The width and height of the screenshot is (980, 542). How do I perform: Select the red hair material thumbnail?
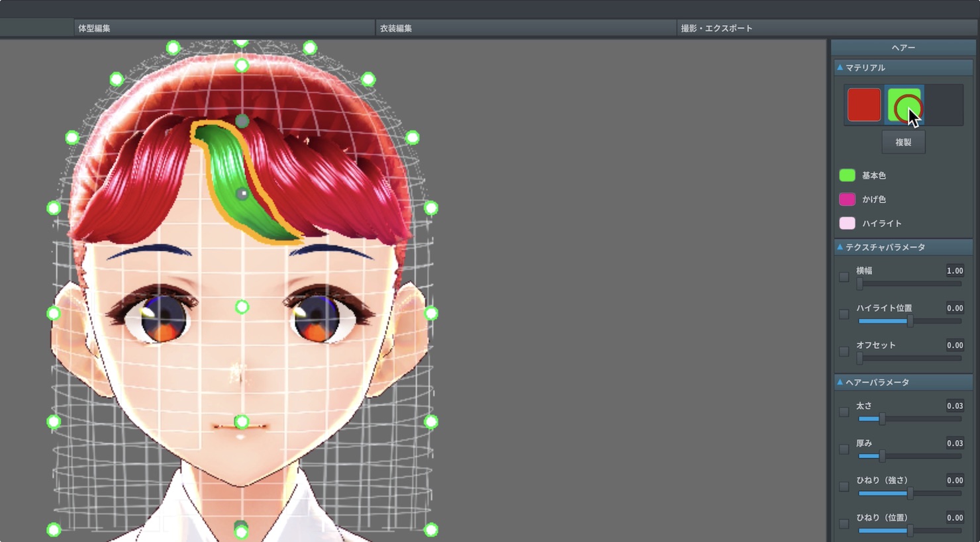(864, 105)
